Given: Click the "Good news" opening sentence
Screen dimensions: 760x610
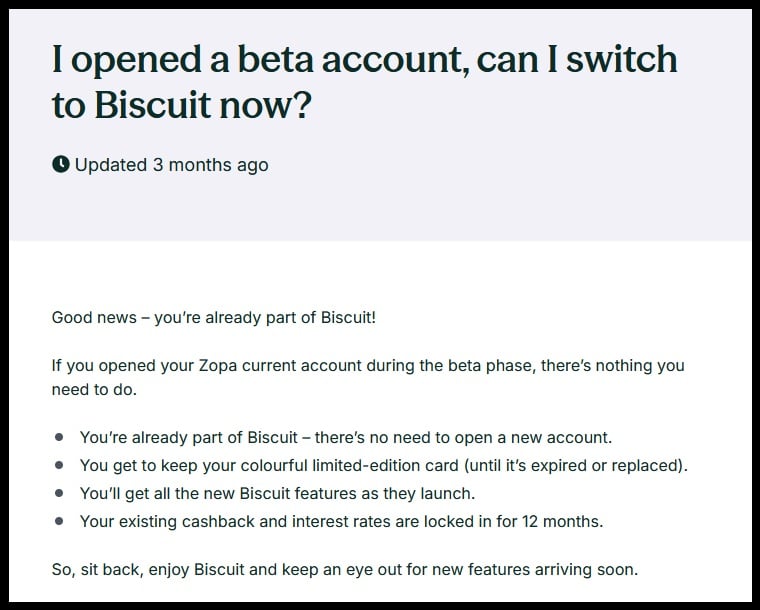Looking at the screenshot, I should pyautogui.click(x=213, y=318).
